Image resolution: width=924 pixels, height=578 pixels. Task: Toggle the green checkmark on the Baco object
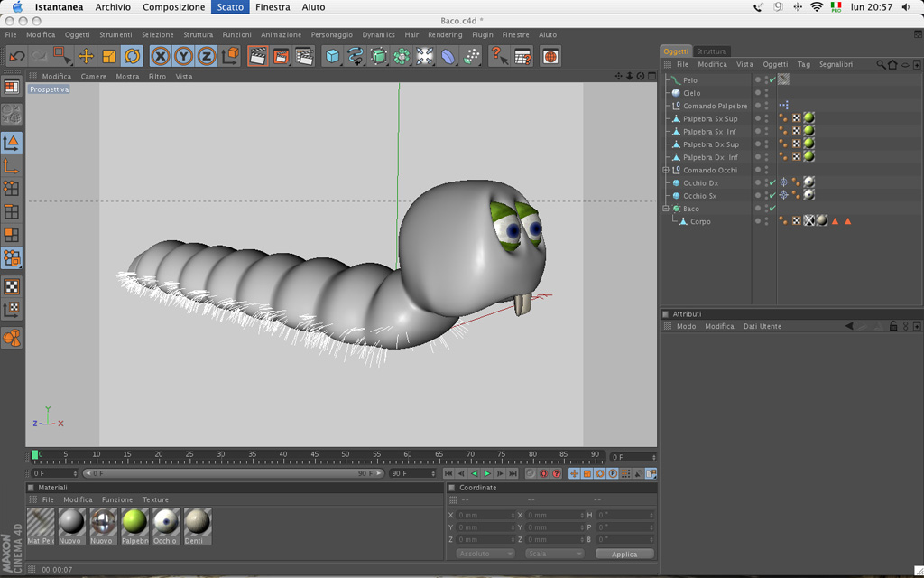[772, 209]
